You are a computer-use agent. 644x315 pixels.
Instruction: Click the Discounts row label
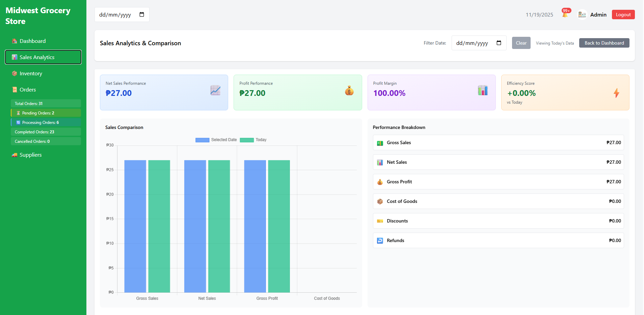pos(397,221)
